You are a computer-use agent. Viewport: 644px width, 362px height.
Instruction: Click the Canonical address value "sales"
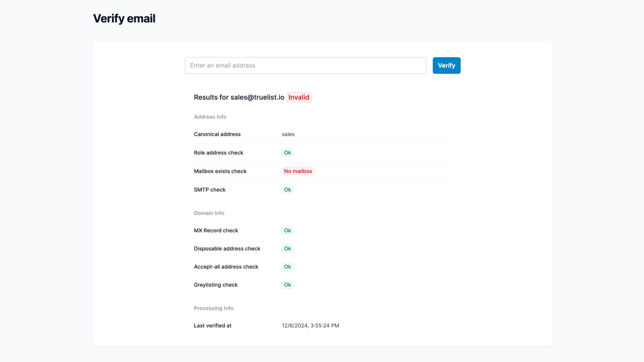[288, 134]
